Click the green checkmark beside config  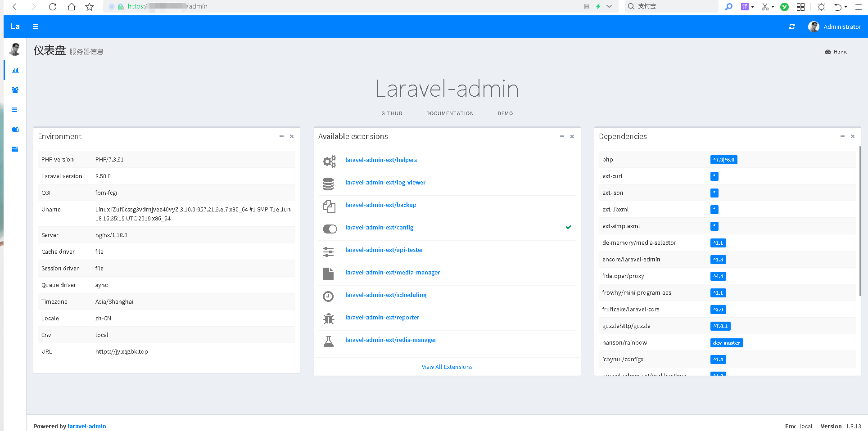[x=569, y=227]
